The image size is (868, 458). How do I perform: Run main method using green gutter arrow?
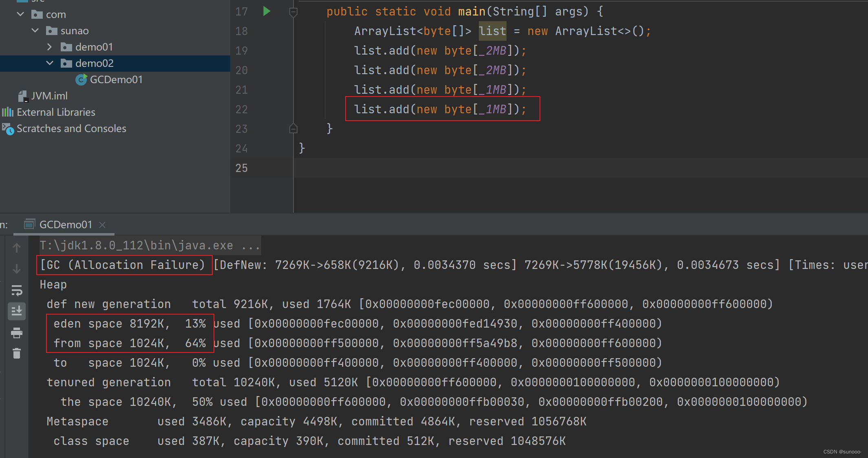[267, 11]
